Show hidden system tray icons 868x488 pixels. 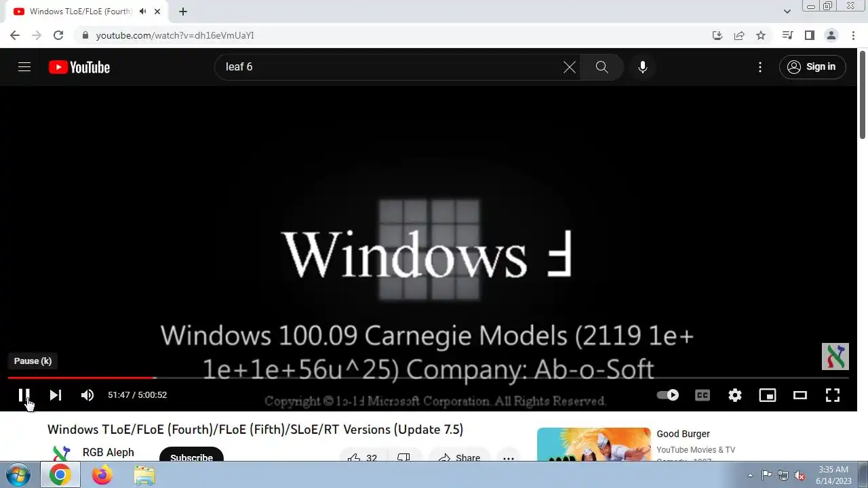click(x=750, y=475)
